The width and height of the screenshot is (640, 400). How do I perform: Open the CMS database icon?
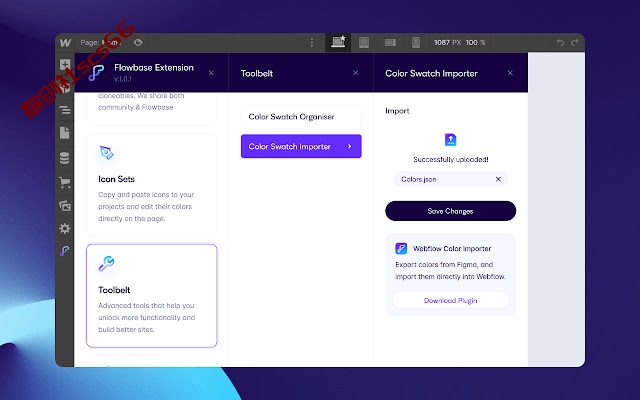pyautogui.click(x=64, y=158)
